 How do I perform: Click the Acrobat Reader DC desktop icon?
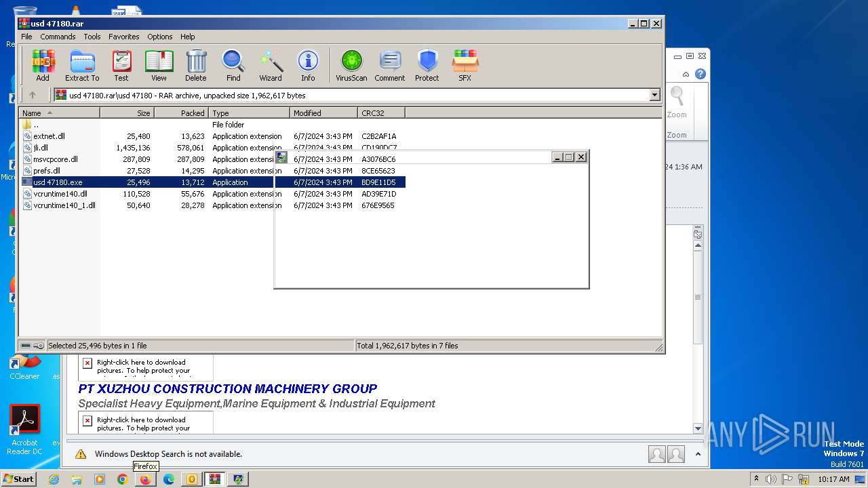[25, 429]
